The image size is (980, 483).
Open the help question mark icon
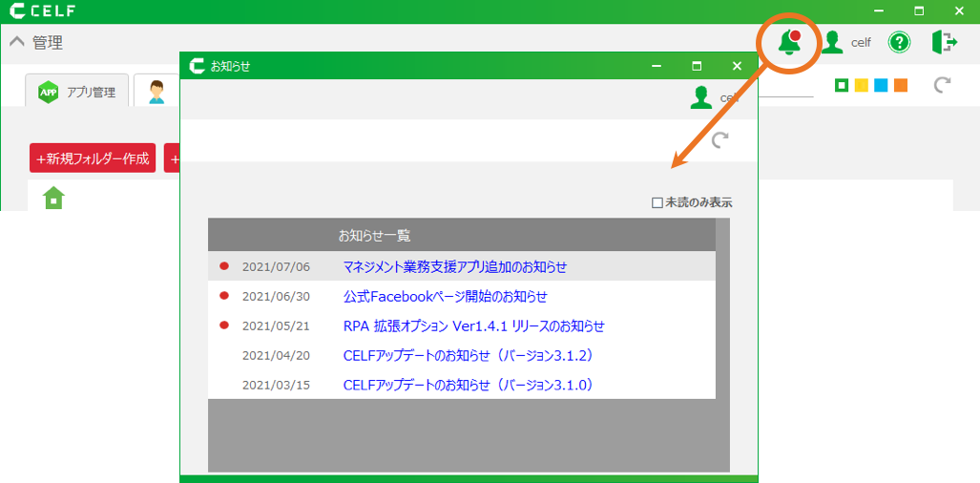point(900,43)
